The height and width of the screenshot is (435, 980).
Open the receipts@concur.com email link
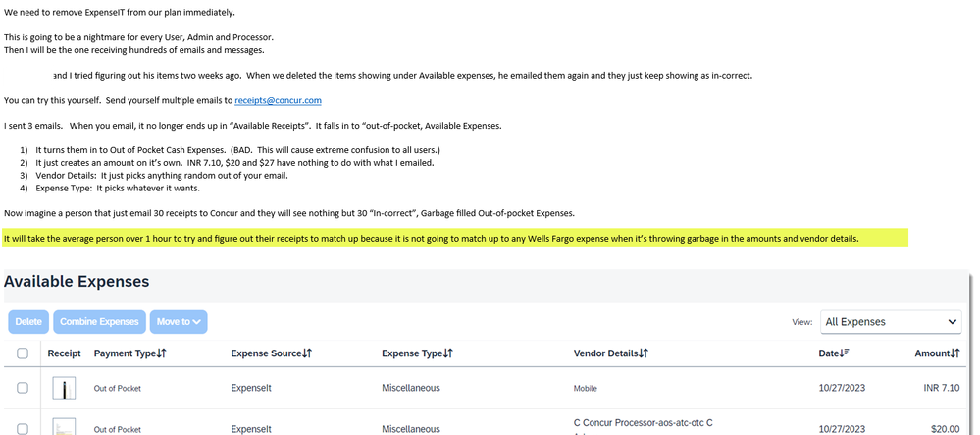(x=279, y=100)
